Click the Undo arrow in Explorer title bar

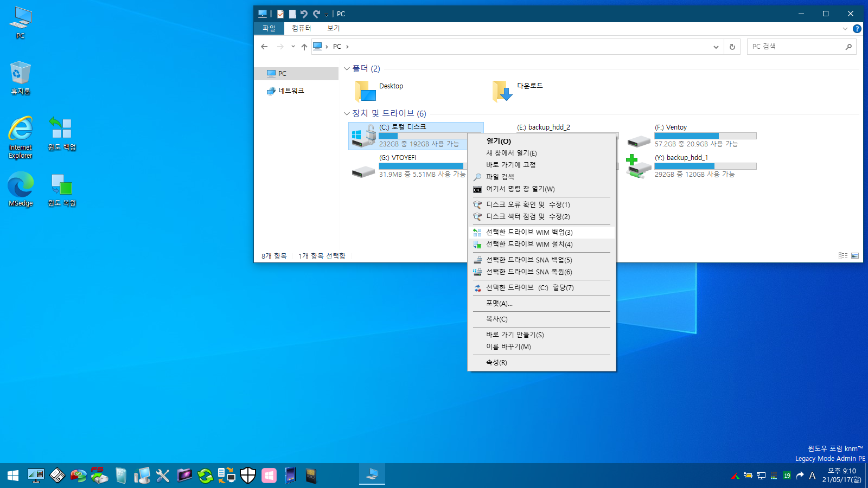(304, 14)
